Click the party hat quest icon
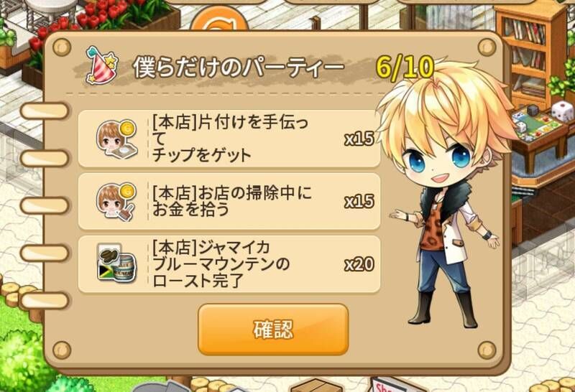Image resolution: width=575 pixels, height=392 pixels. pos(102,65)
